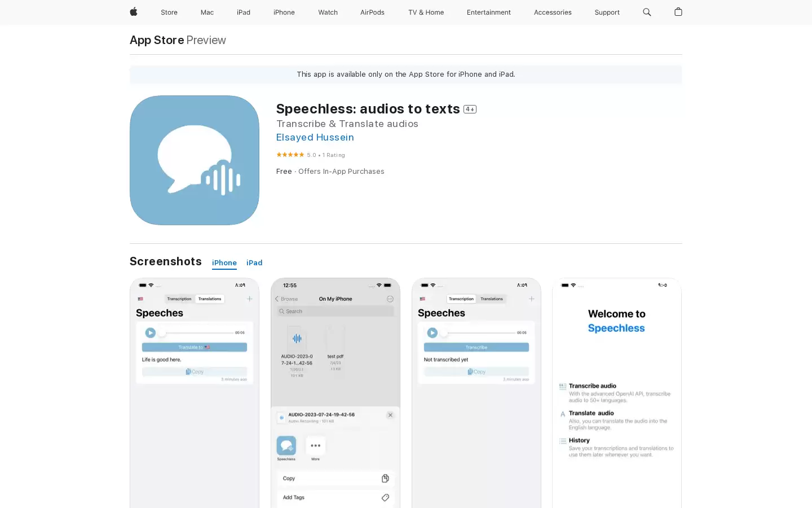Open the TV & Home menu

pos(426,12)
